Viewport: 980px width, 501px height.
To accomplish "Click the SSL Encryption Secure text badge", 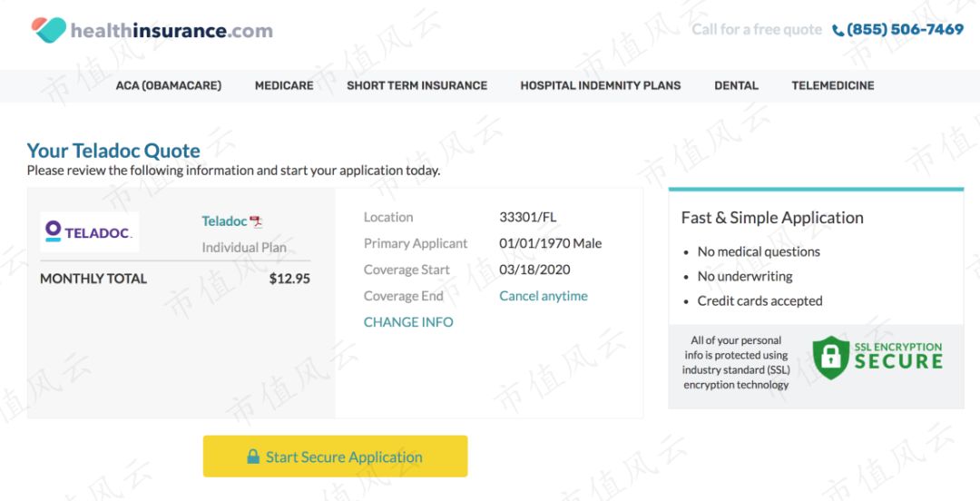I will [898, 356].
